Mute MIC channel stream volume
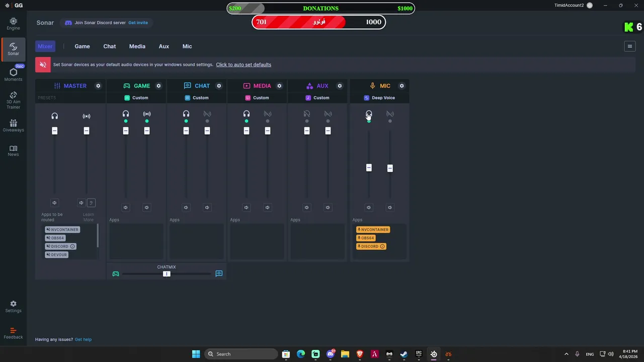 [x=390, y=207]
